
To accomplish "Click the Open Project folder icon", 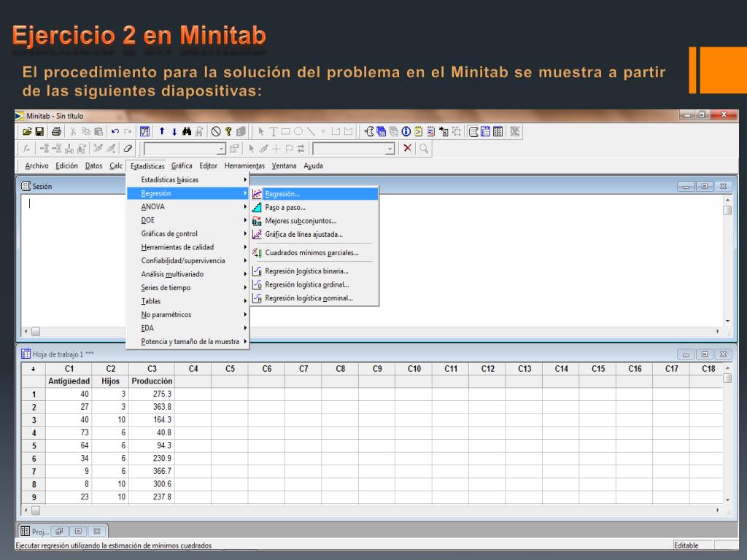I will (x=27, y=131).
